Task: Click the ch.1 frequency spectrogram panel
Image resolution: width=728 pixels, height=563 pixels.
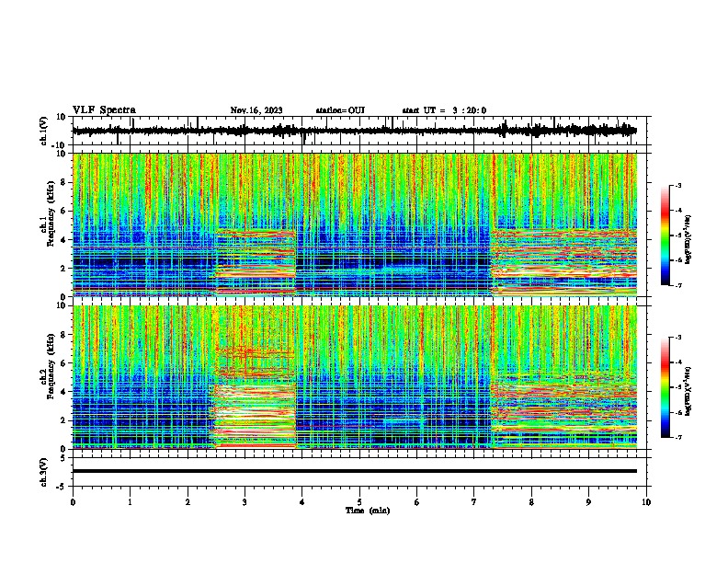Action: coord(361,224)
